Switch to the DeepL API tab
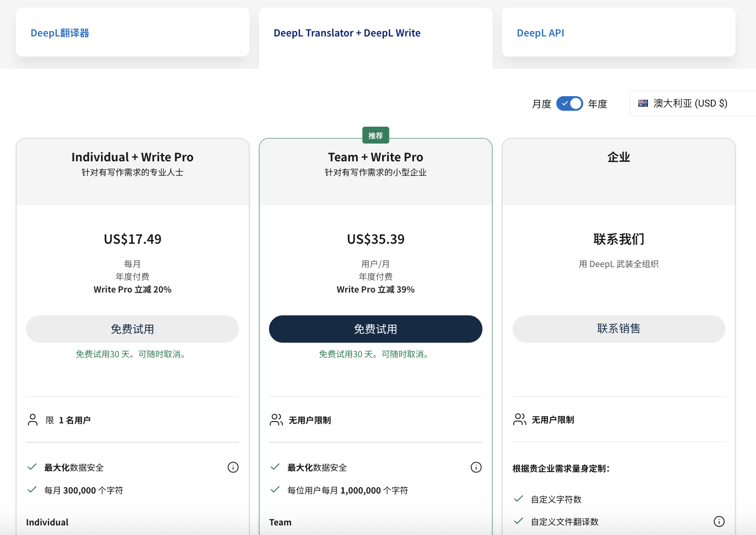This screenshot has height=535, width=756. pos(619,32)
